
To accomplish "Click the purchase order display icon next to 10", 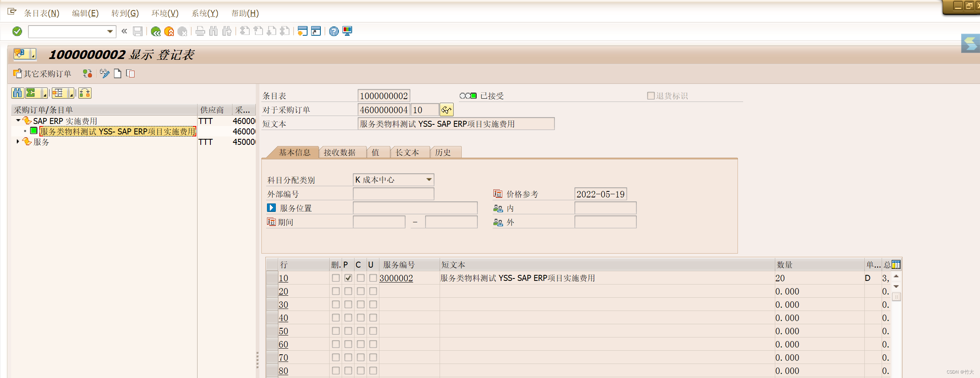I will (x=446, y=110).
